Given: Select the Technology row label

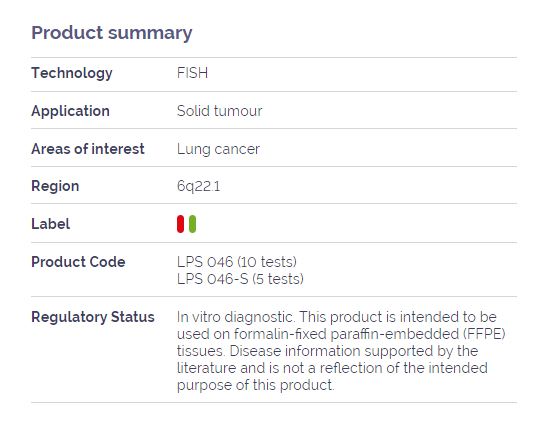Looking at the screenshot, I should (x=72, y=73).
